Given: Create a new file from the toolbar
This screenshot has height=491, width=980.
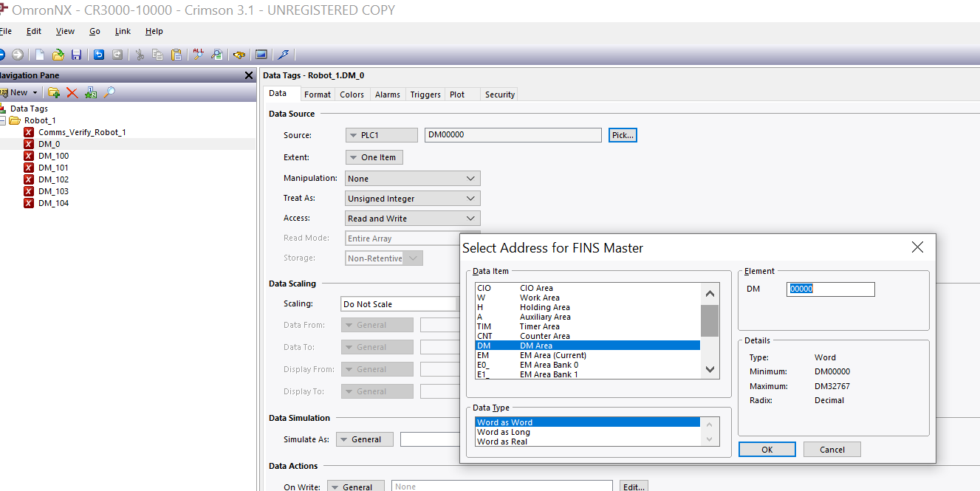Looking at the screenshot, I should (40, 55).
